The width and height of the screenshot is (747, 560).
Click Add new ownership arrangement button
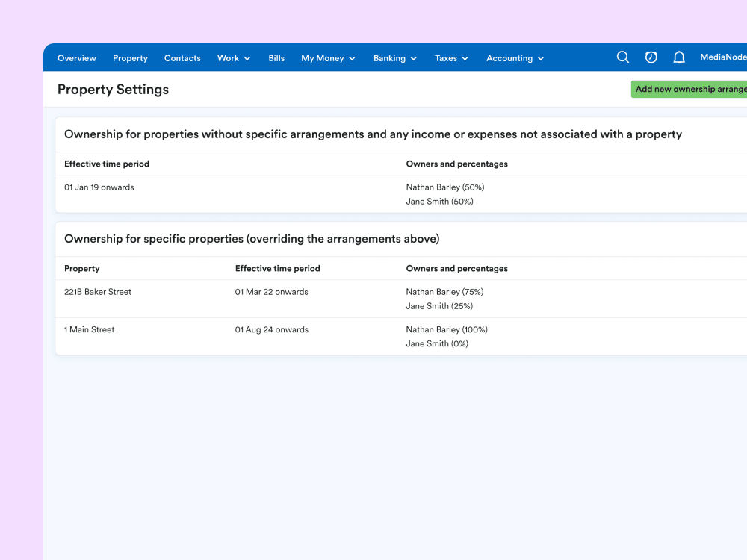coord(689,89)
